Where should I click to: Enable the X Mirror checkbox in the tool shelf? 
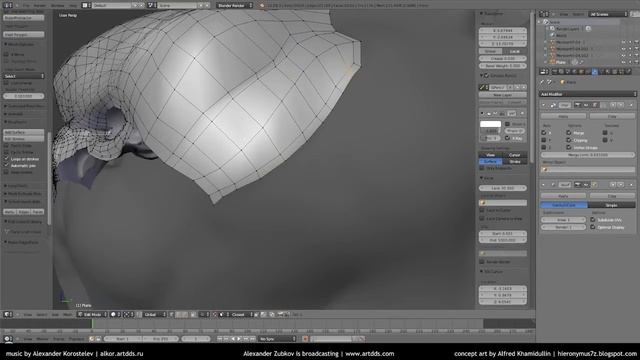coord(6,54)
